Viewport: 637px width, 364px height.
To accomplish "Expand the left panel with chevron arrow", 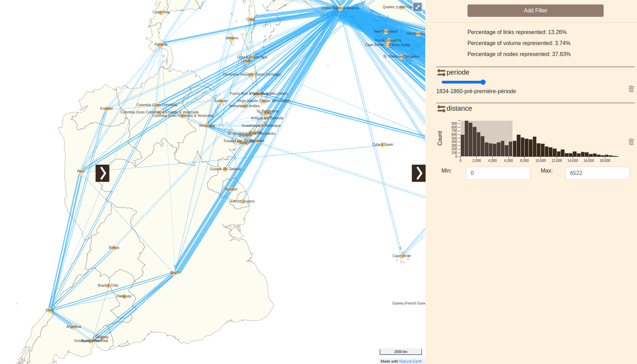I will pos(102,173).
